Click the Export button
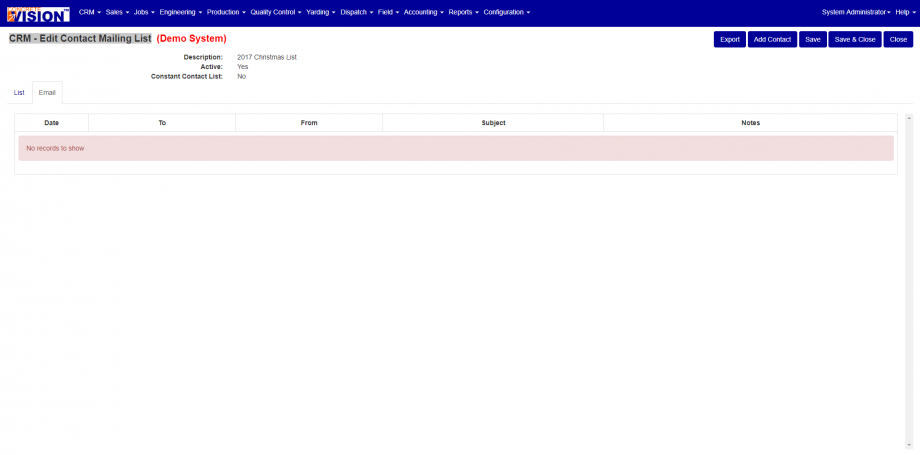The height and width of the screenshot is (455, 920). 730,39
